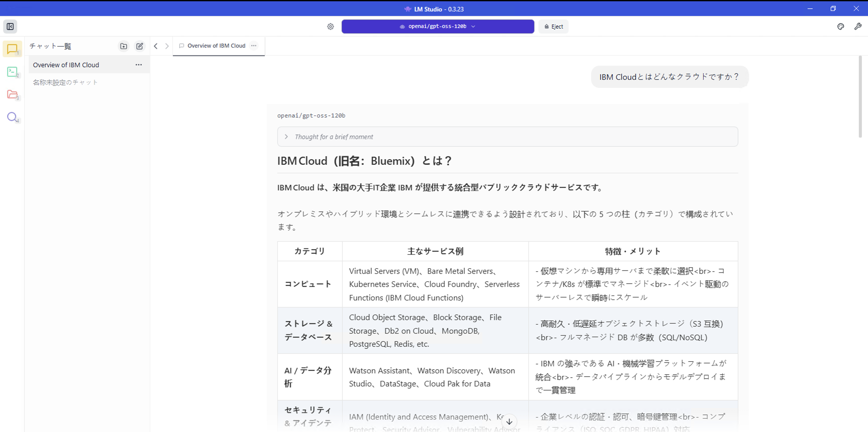Open the openai/gpt-oss-120b model selector dropdown
The width and height of the screenshot is (868, 432).
[x=437, y=26]
